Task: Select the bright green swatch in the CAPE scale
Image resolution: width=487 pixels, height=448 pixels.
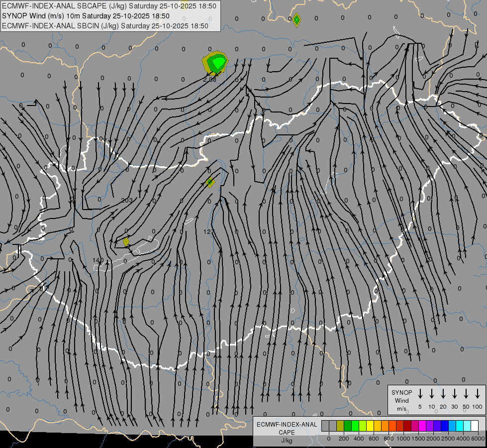Action: click(x=355, y=426)
